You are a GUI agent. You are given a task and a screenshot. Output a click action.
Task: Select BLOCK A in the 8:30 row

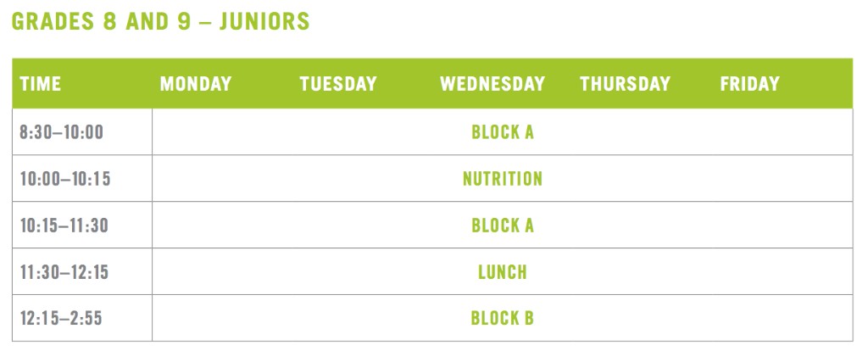[x=503, y=132]
